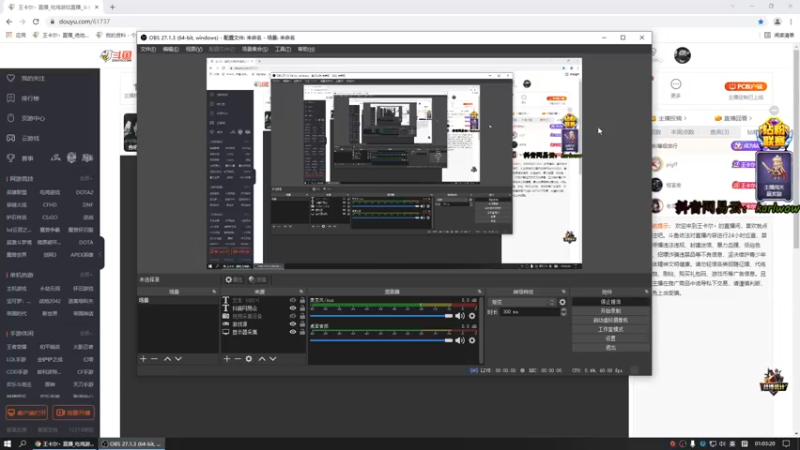Expand 网游竞技 全部 in Douyu sidebar

pos(86,179)
